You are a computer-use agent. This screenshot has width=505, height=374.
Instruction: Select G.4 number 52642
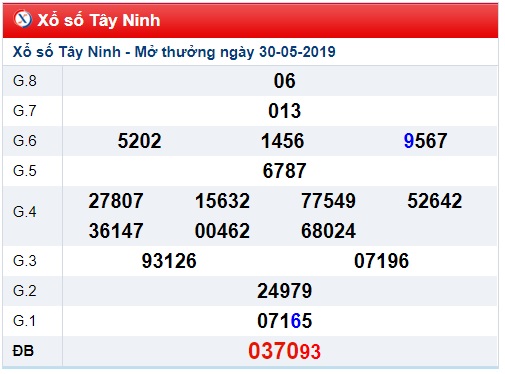click(435, 201)
